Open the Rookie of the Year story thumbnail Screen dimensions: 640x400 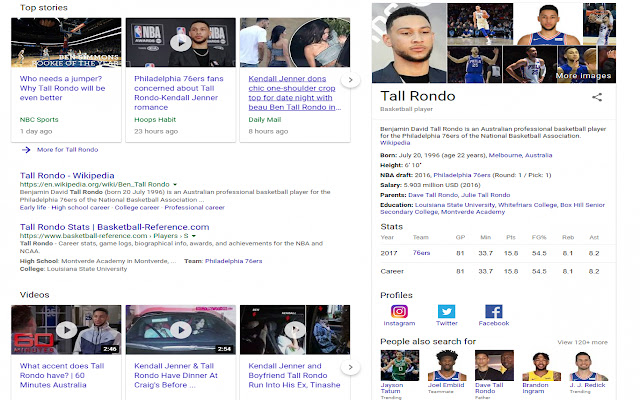66,42
